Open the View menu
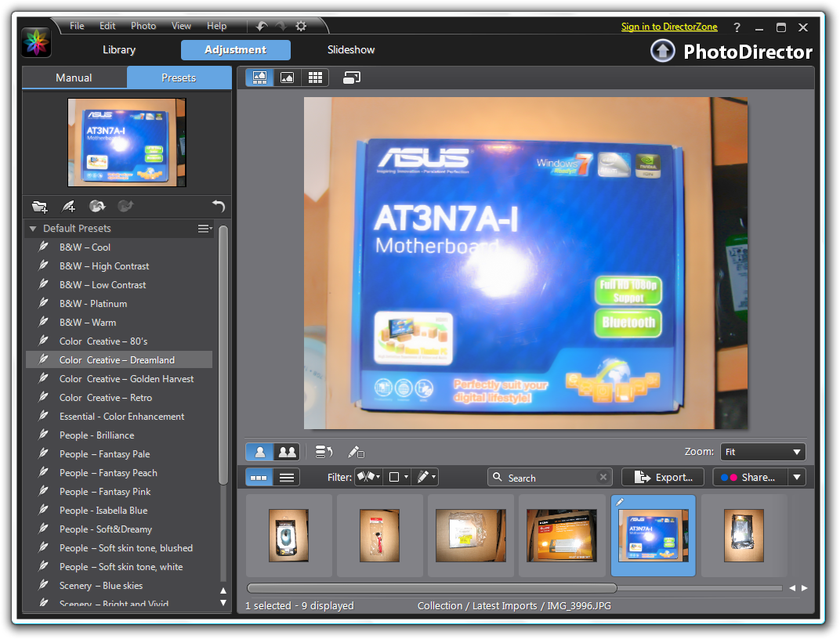The height and width of the screenshot is (639, 840). click(x=181, y=26)
